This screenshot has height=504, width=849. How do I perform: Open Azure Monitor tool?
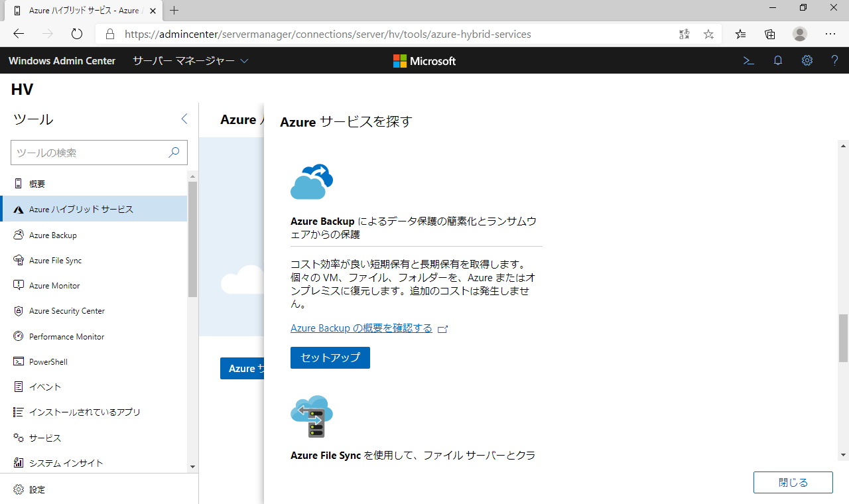click(x=94, y=285)
